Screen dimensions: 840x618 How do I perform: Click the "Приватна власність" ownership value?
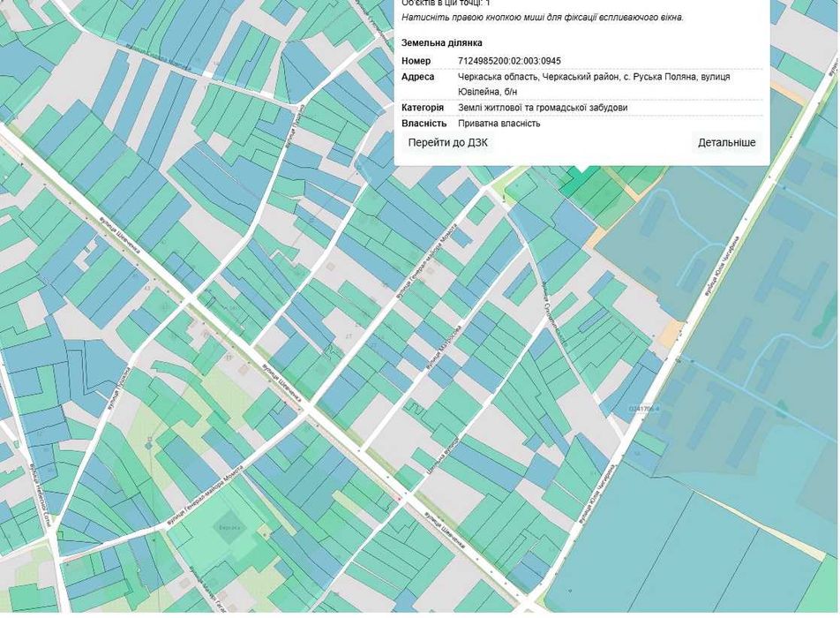click(499, 124)
